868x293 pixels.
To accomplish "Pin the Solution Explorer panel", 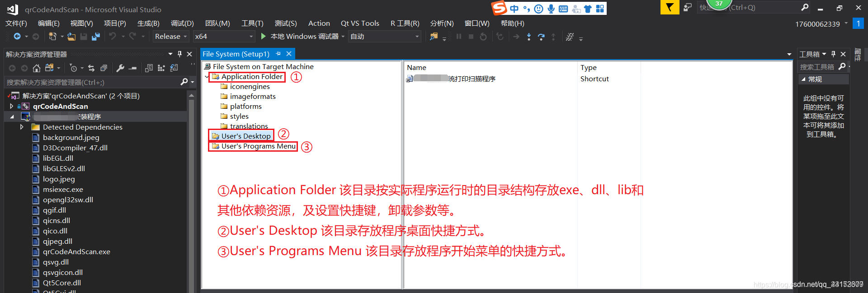I will tap(179, 54).
